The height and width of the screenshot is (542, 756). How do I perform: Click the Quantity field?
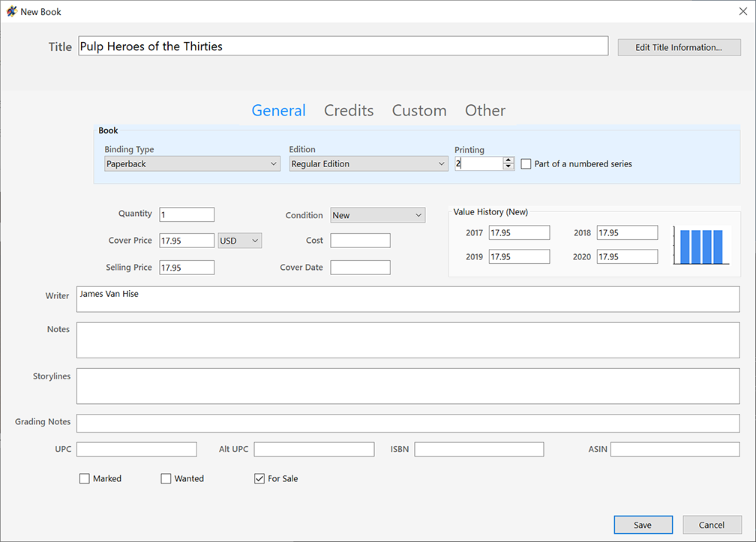[x=187, y=214]
